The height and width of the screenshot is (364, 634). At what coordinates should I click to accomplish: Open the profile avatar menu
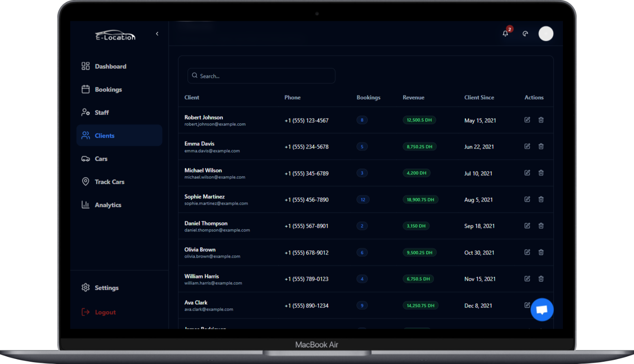click(x=546, y=33)
